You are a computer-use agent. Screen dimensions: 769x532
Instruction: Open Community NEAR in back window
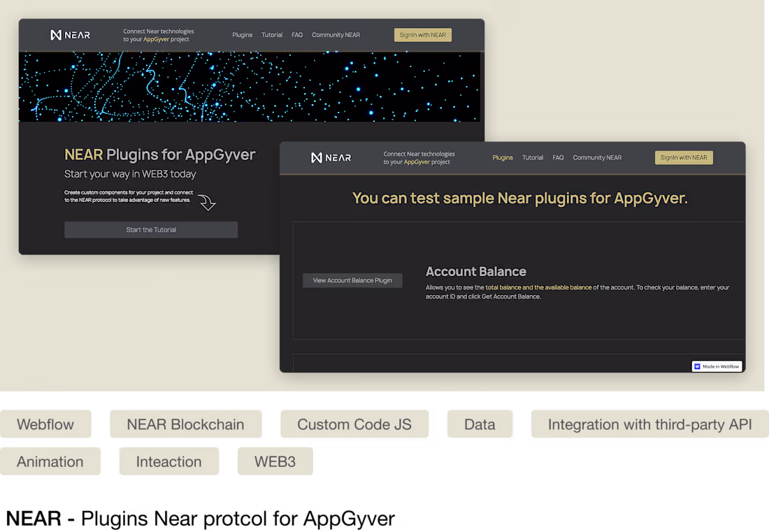[336, 35]
